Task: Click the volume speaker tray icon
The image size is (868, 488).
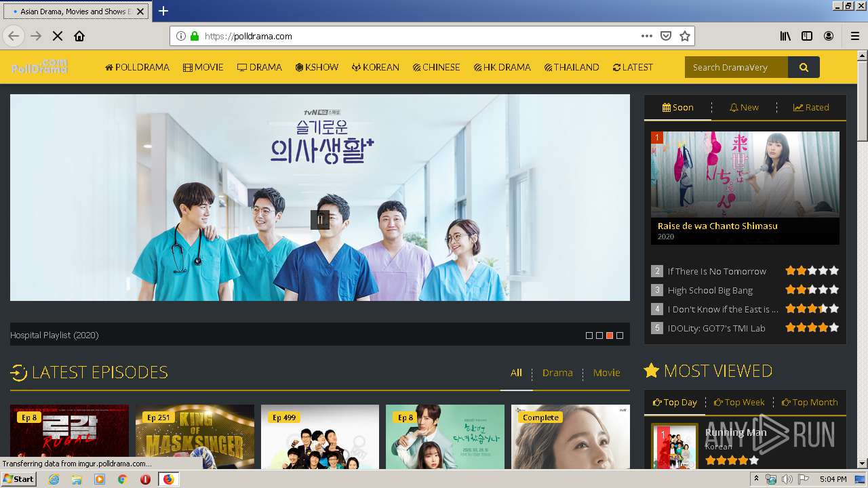Action: (787, 479)
